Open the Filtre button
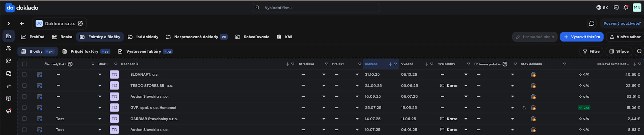644x135 pixels. tap(591, 52)
